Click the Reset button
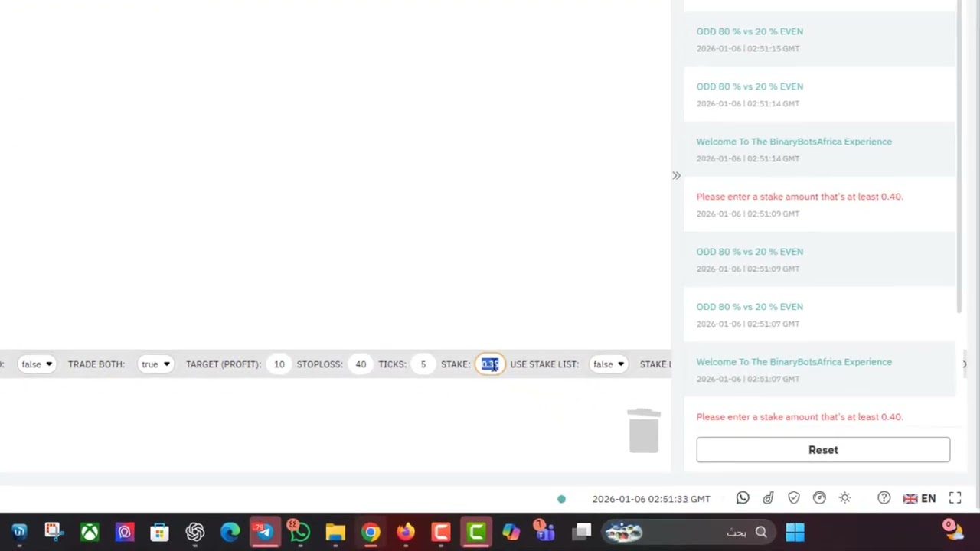The height and width of the screenshot is (551, 980). tap(823, 450)
